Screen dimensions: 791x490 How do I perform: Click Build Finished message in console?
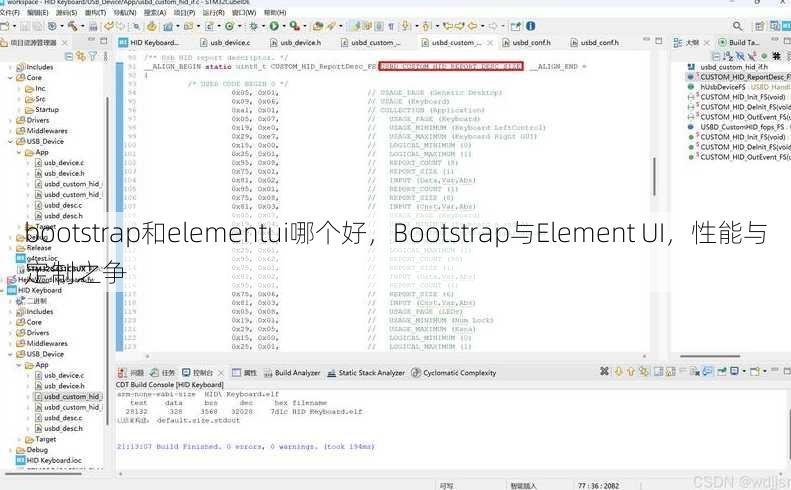246,447
